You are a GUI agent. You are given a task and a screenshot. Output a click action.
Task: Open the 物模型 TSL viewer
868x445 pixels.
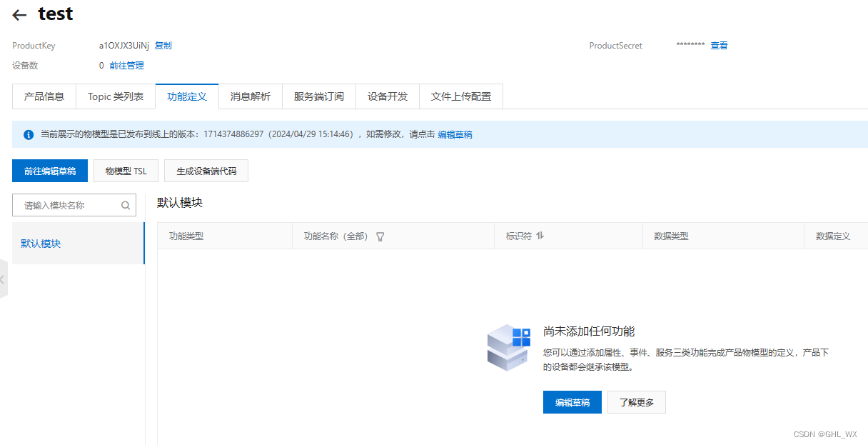click(x=126, y=171)
